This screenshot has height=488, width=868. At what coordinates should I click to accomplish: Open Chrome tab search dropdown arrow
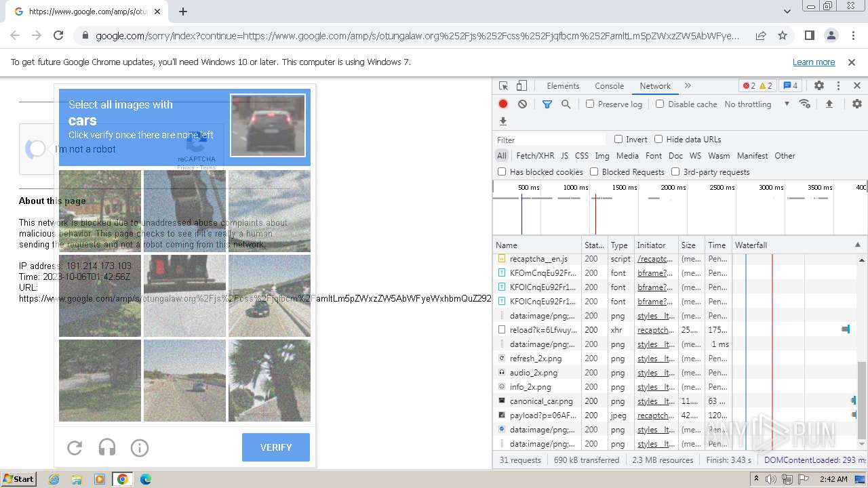point(787,12)
